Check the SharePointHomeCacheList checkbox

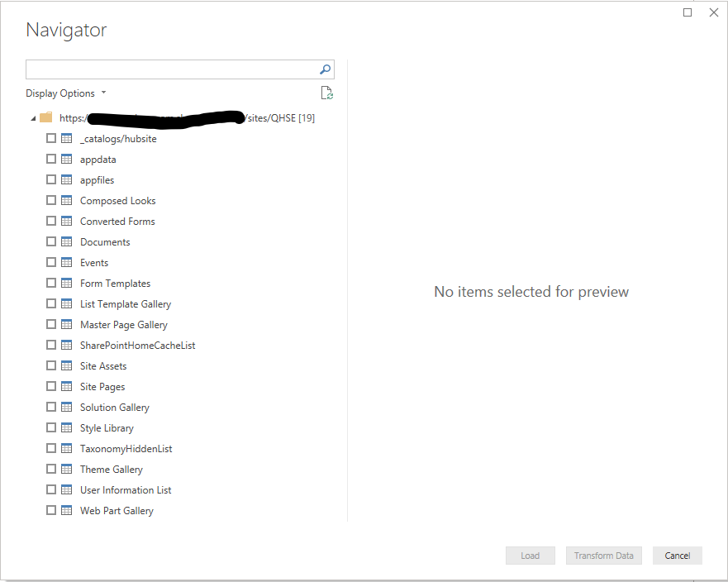[x=51, y=345]
